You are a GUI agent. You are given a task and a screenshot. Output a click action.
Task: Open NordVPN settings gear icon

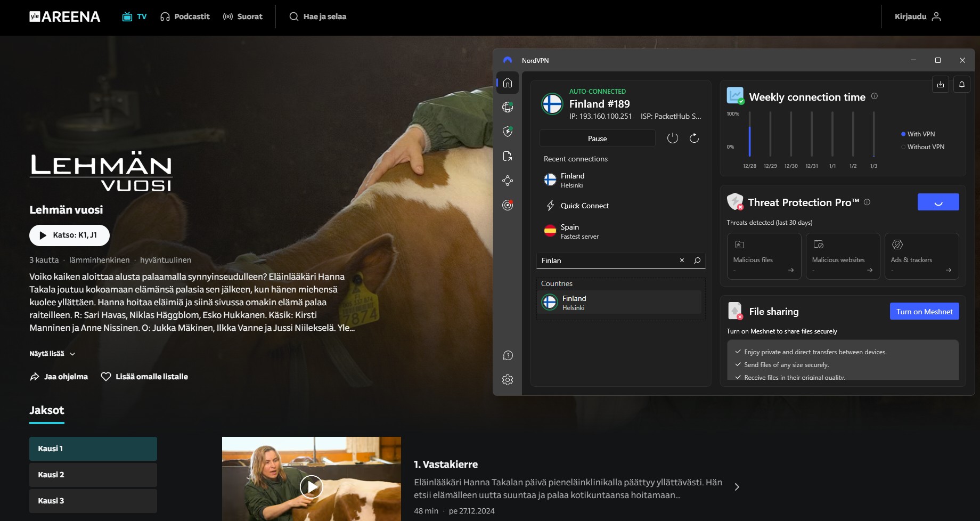click(x=508, y=379)
